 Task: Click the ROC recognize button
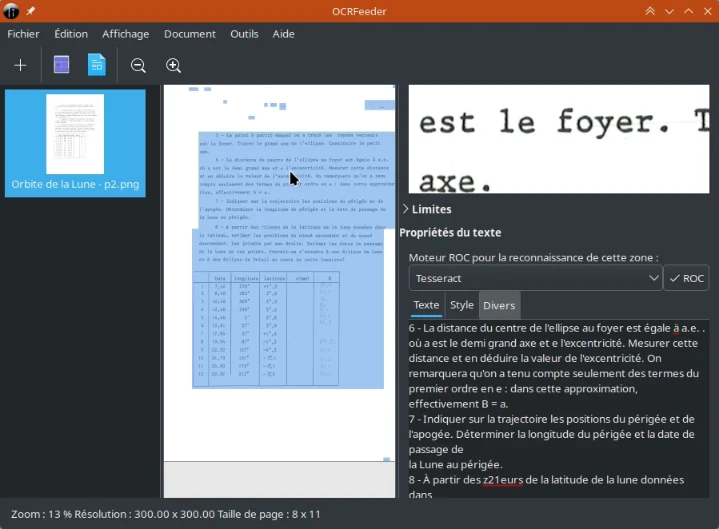tap(686, 278)
